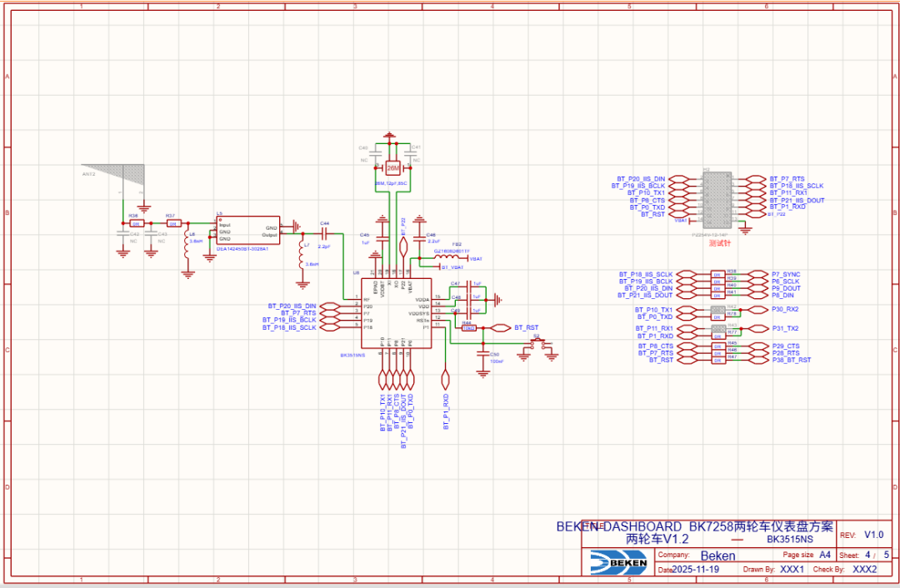
Task: Select resistor R41 next to P8_DIN
Action: pos(717,296)
